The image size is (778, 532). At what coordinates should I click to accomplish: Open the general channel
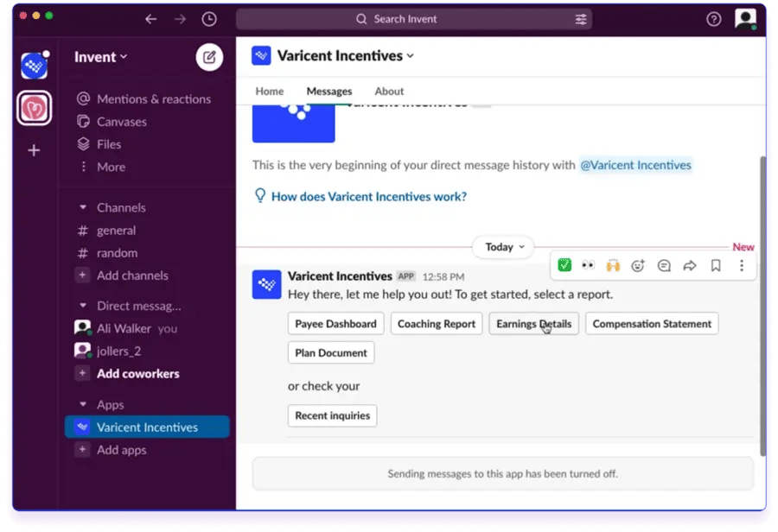point(116,230)
